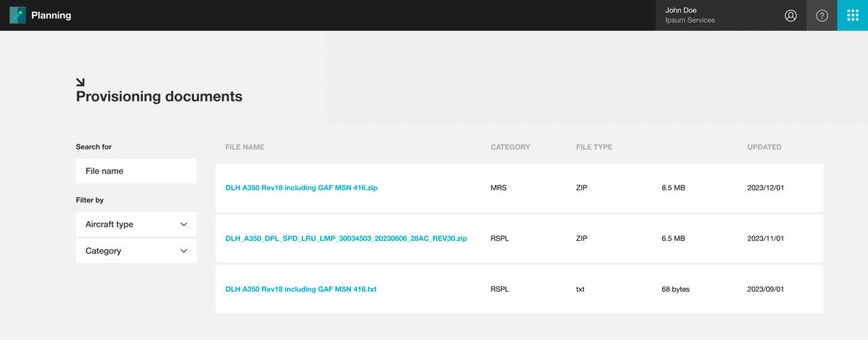This screenshot has height=340, width=868.
Task: Click the FILE TYPE column header
Action: tap(594, 147)
